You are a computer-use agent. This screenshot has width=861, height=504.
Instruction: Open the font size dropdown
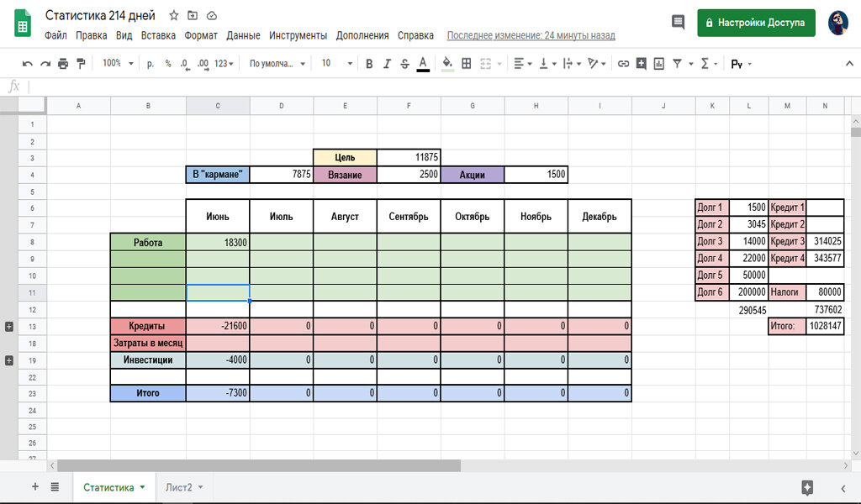coord(336,64)
